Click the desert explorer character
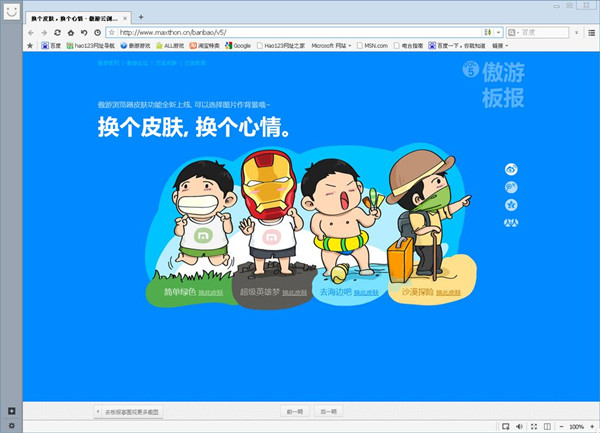 [x=427, y=216]
